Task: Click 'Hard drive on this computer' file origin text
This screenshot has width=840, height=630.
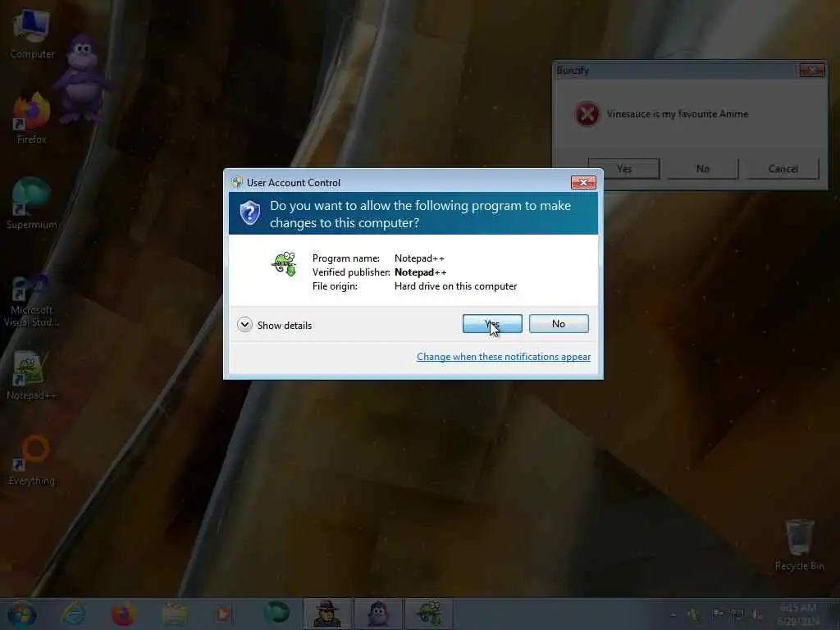Action: point(456,286)
